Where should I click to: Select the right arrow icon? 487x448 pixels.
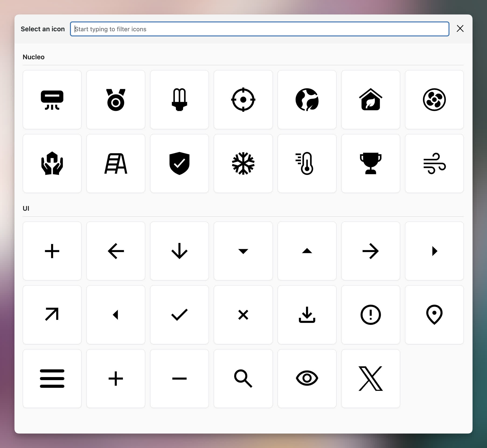pyautogui.click(x=370, y=251)
